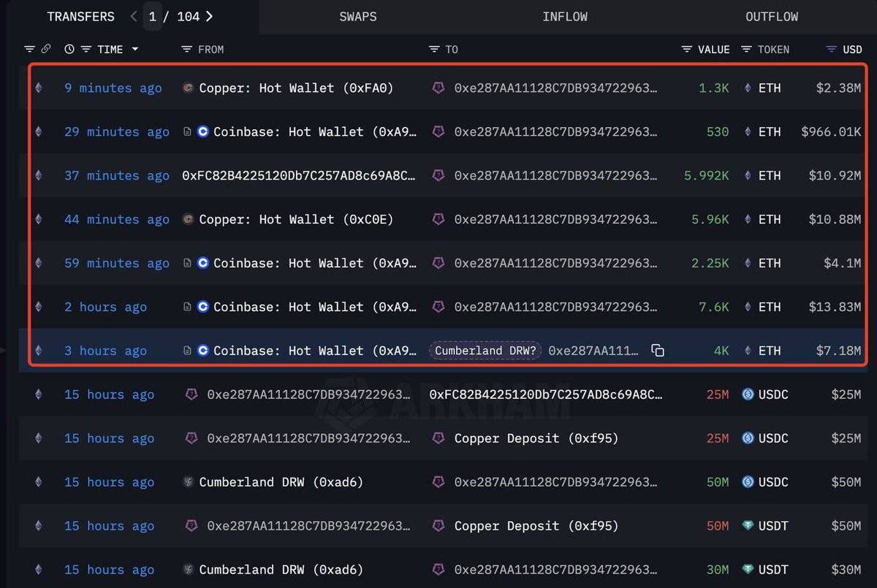Open the 9 minutes ago transaction link
This screenshot has width=877, height=588.
click(113, 88)
